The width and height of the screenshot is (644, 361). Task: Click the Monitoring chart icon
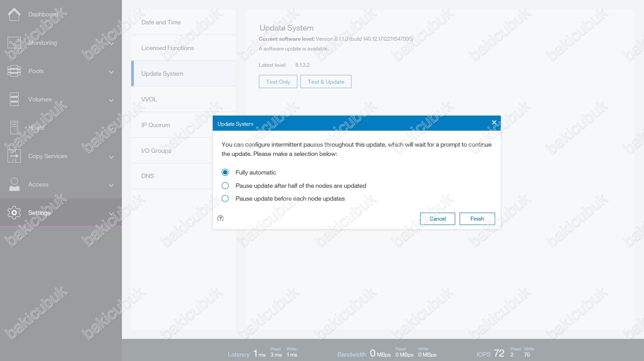tap(14, 43)
